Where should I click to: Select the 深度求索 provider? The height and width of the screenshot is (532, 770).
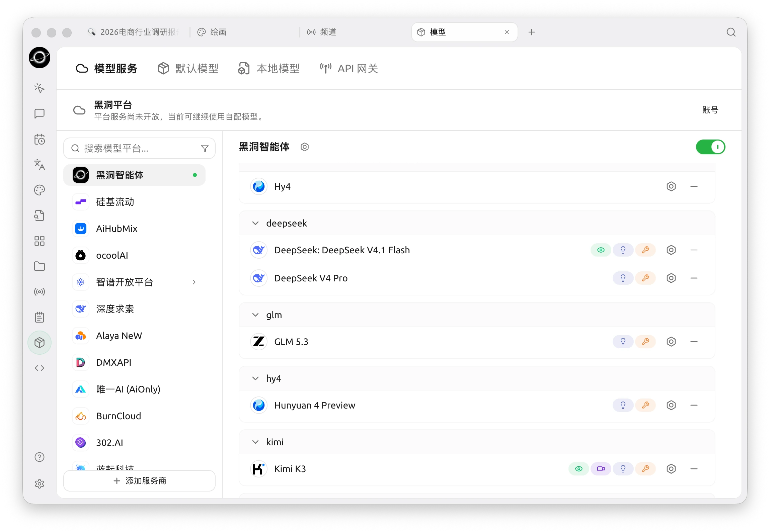134,309
